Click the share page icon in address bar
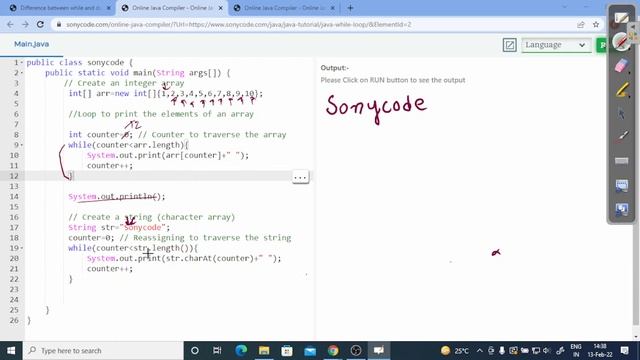The width and height of the screenshot is (640, 360). tap(580, 24)
